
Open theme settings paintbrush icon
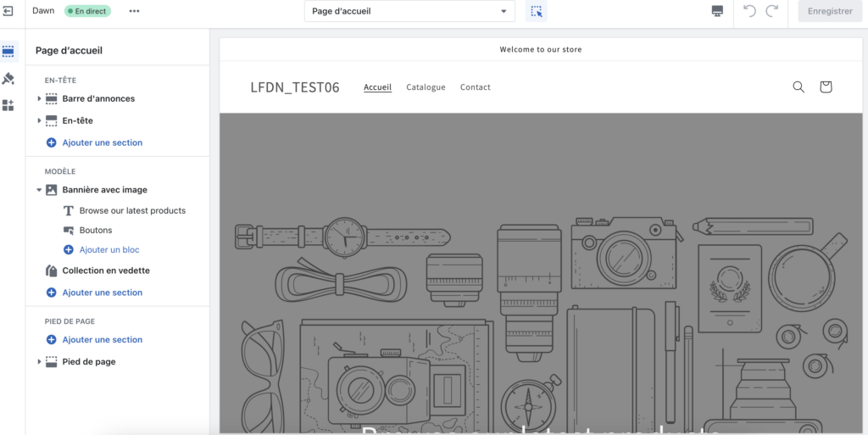pyautogui.click(x=8, y=78)
